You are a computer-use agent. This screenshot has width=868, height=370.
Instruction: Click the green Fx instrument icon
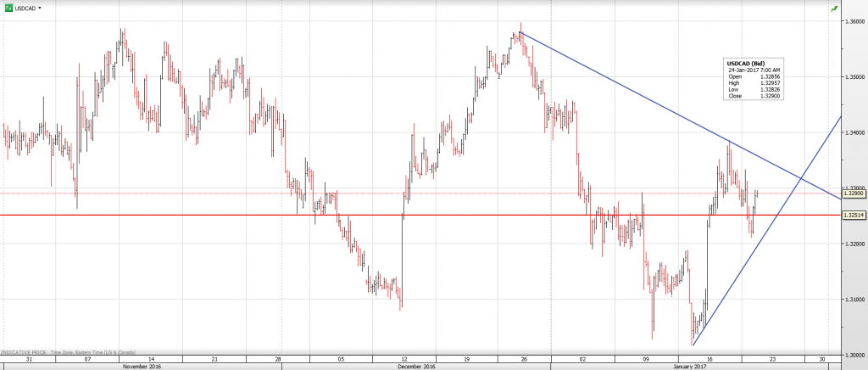coord(8,7)
